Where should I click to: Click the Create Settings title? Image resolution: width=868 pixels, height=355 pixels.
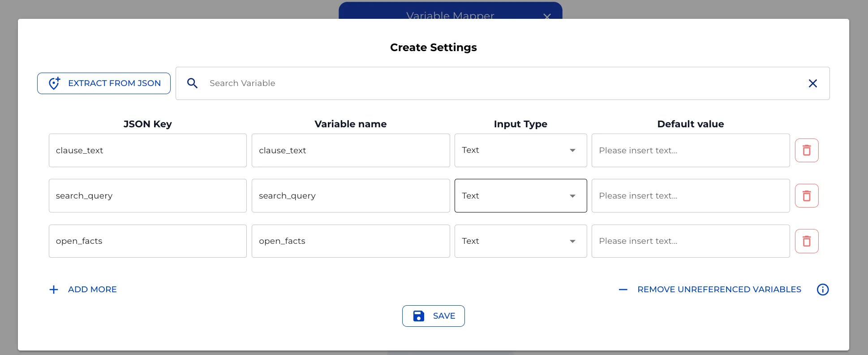tap(434, 48)
